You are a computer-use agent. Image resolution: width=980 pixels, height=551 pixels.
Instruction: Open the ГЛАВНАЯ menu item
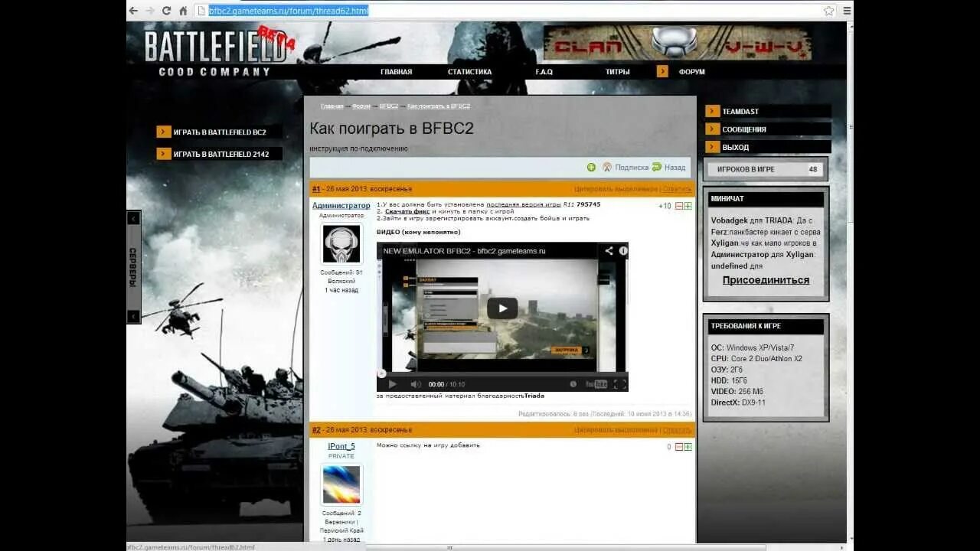point(396,72)
